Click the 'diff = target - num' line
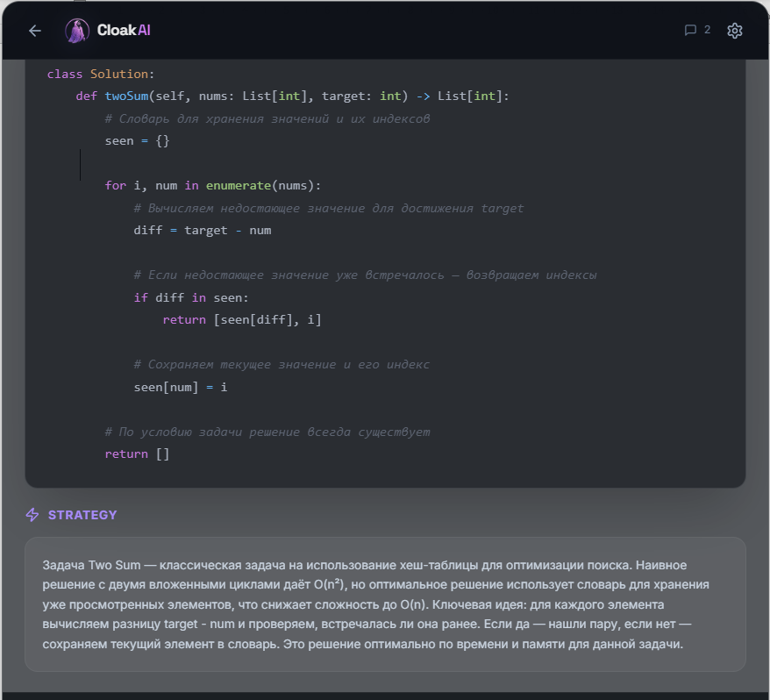Screen dimensions: 770x700 tap(203, 231)
